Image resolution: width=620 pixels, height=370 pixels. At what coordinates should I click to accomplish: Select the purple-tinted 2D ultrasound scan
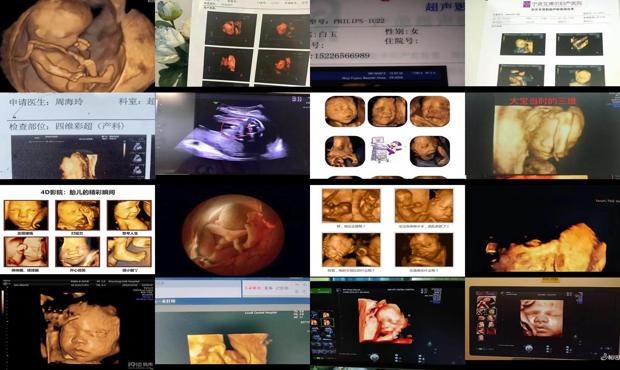coord(232,134)
